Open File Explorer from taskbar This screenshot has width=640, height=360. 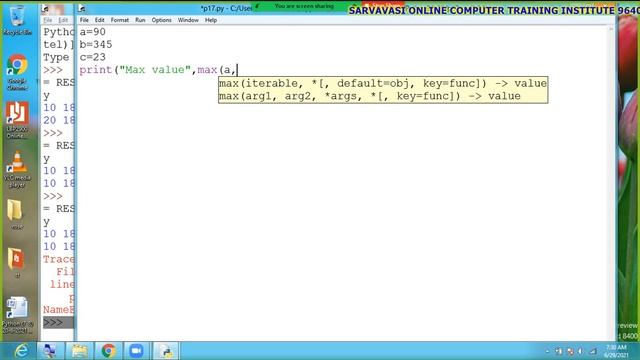(x=79, y=351)
